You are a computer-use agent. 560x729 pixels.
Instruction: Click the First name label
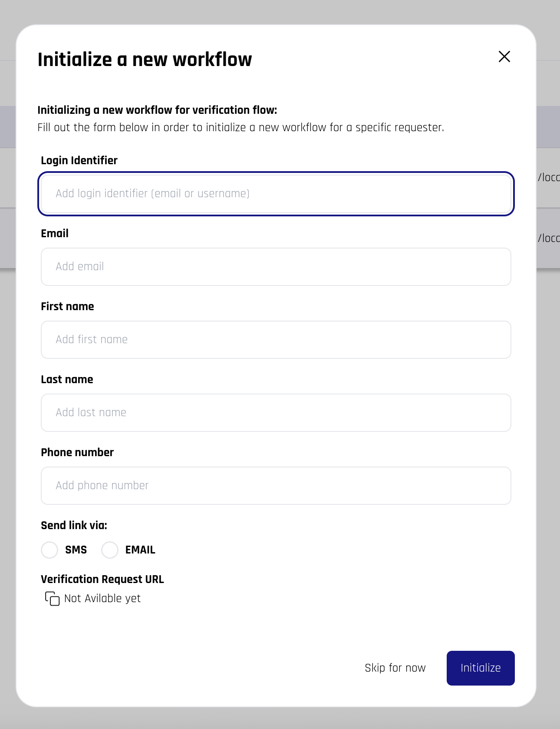pos(67,306)
